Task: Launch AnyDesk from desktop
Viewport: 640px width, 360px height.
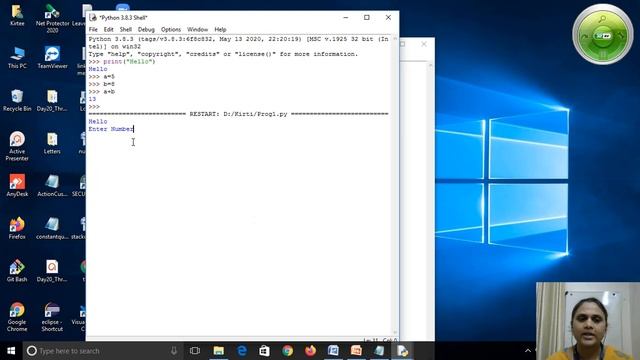Action: 17,186
